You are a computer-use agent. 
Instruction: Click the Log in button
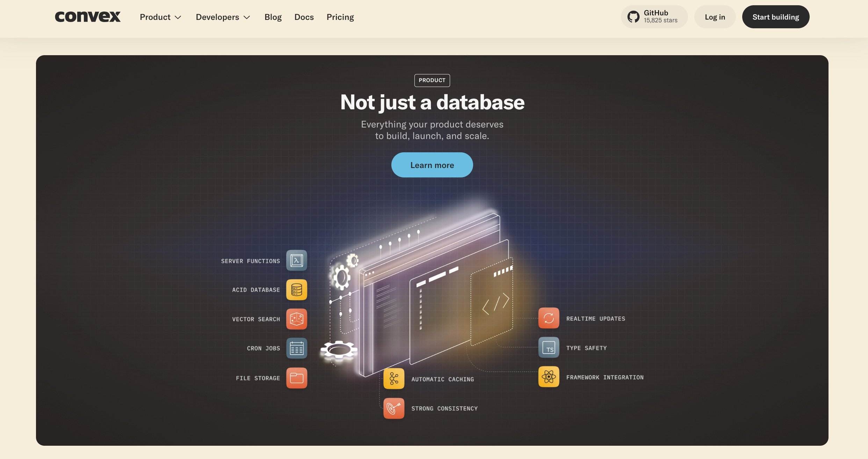pyautogui.click(x=715, y=17)
